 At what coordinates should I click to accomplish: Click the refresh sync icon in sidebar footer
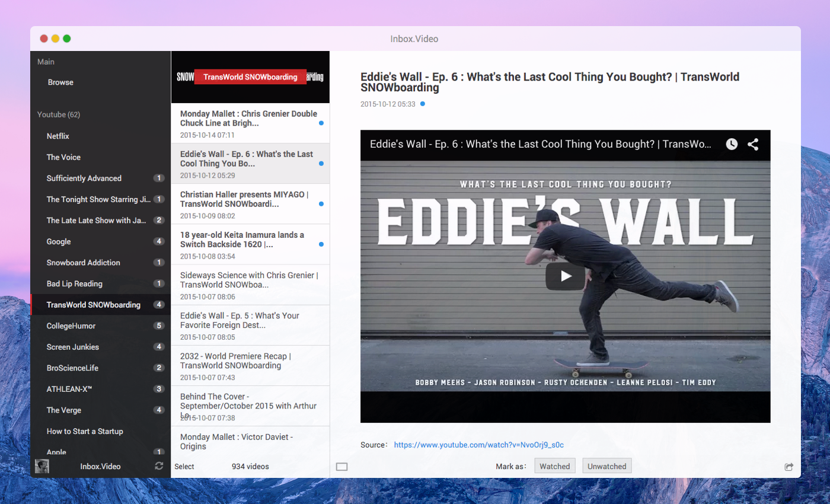coord(159,466)
